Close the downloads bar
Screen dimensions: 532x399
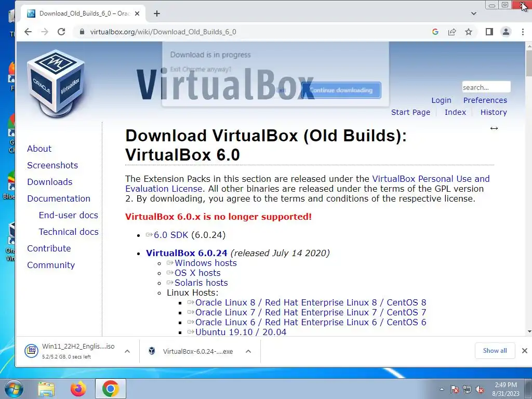525,351
